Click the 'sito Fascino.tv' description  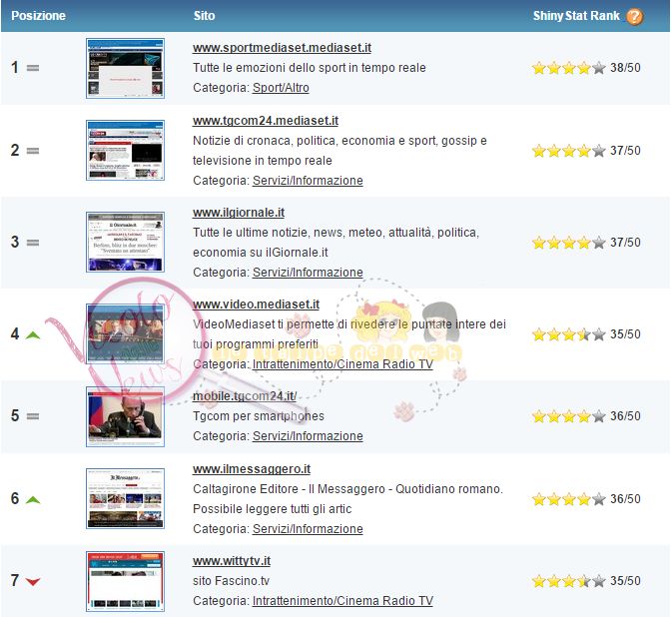click(231, 581)
